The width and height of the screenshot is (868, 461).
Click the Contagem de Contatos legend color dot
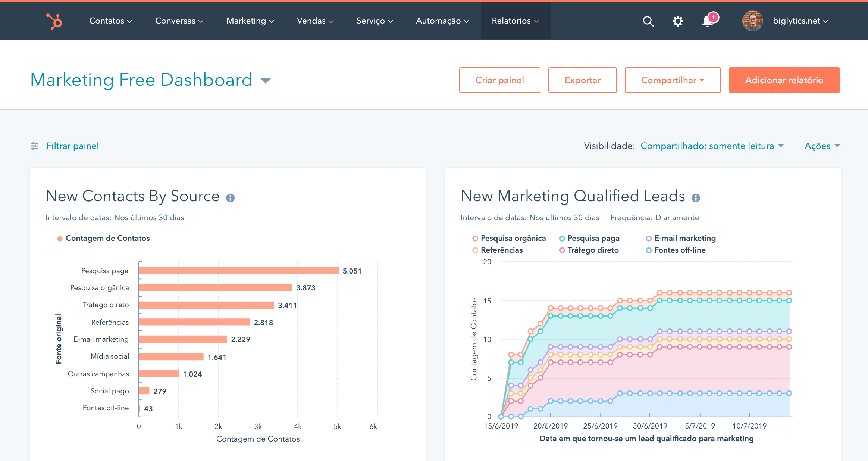point(60,239)
